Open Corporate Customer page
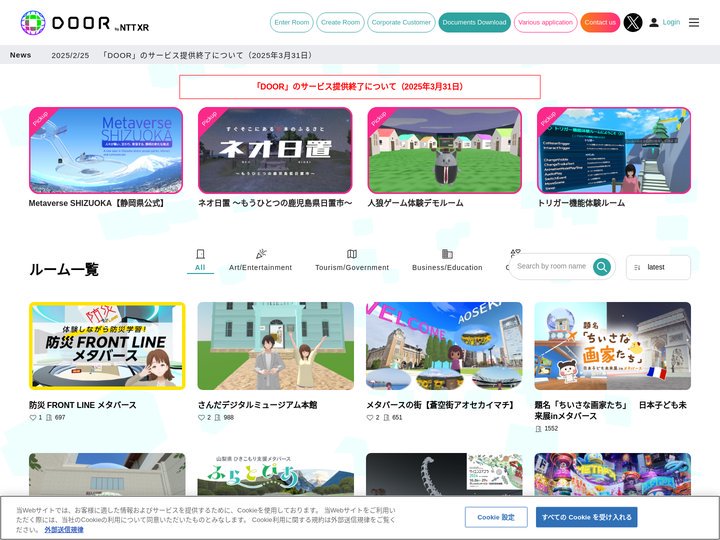Screen dimensions: 720x540 pos(401,22)
